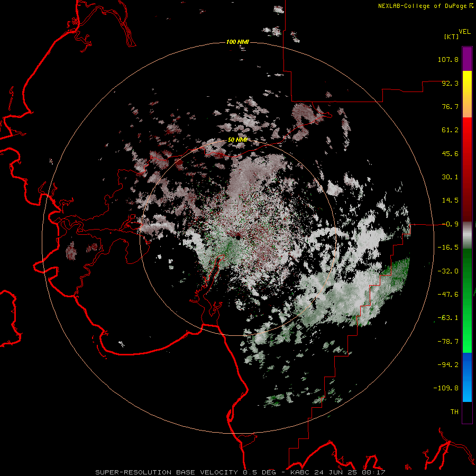The height and width of the screenshot is (476, 476).
Task: Click the VEL legend title
Action: (x=464, y=32)
